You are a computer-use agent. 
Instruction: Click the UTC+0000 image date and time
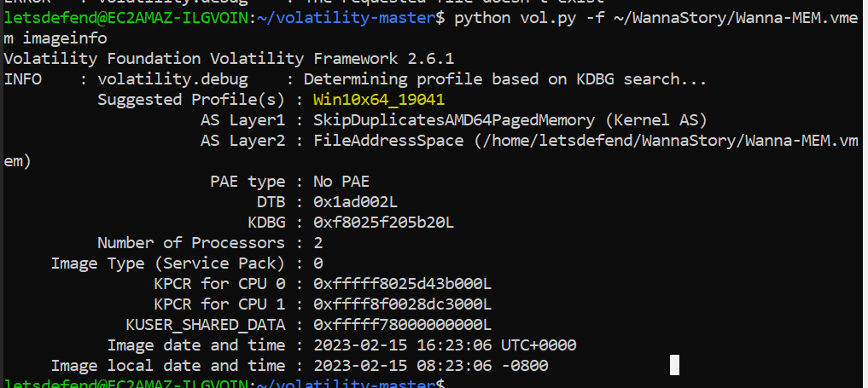(445, 345)
